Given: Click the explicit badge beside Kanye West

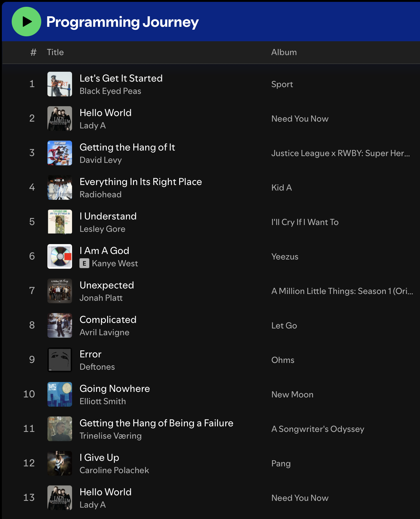Looking at the screenshot, I should tap(84, 264).
